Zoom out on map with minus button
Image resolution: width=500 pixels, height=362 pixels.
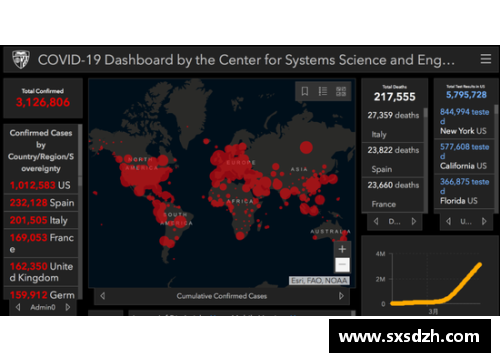click(342, 265)
